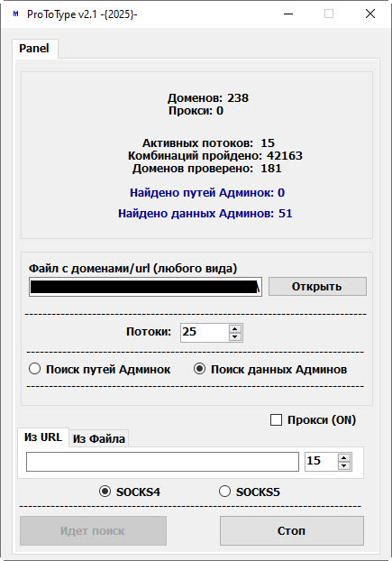
Task: Click the Активных потоков: 15 text
Action: [x=209, y=143]
